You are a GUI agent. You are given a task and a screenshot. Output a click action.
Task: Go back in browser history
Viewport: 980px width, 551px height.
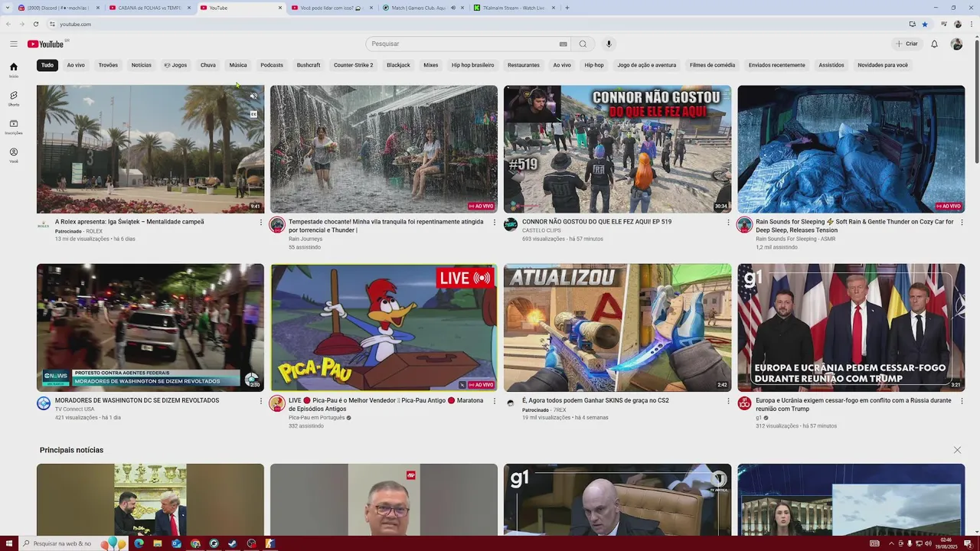pos(8,24)
